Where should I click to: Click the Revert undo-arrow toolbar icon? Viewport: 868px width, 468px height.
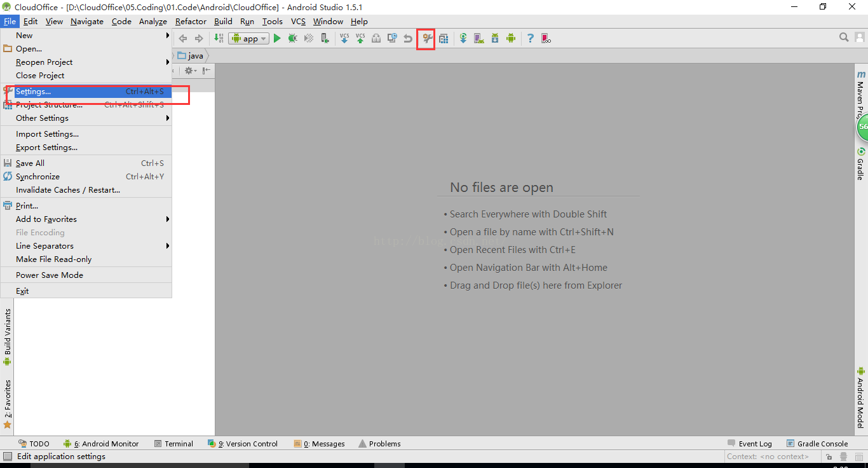pos(408,38)
